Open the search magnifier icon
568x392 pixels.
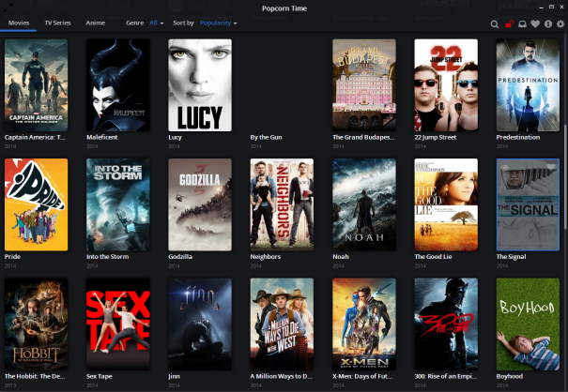495,24
